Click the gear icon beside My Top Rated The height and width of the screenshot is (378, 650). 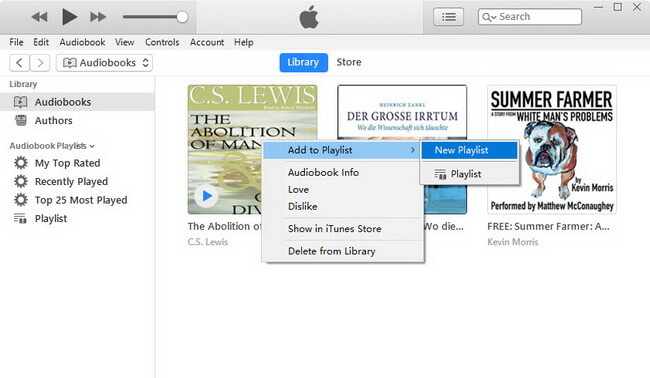tap(21, 163)
